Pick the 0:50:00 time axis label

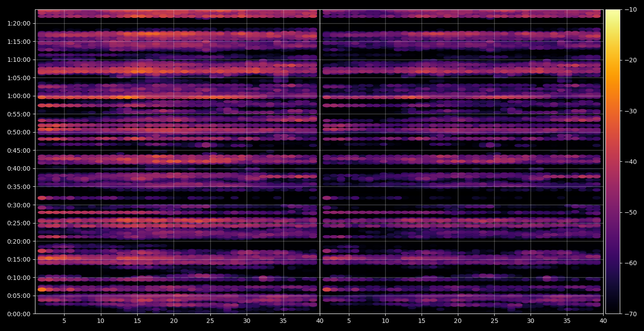[19, 132]
